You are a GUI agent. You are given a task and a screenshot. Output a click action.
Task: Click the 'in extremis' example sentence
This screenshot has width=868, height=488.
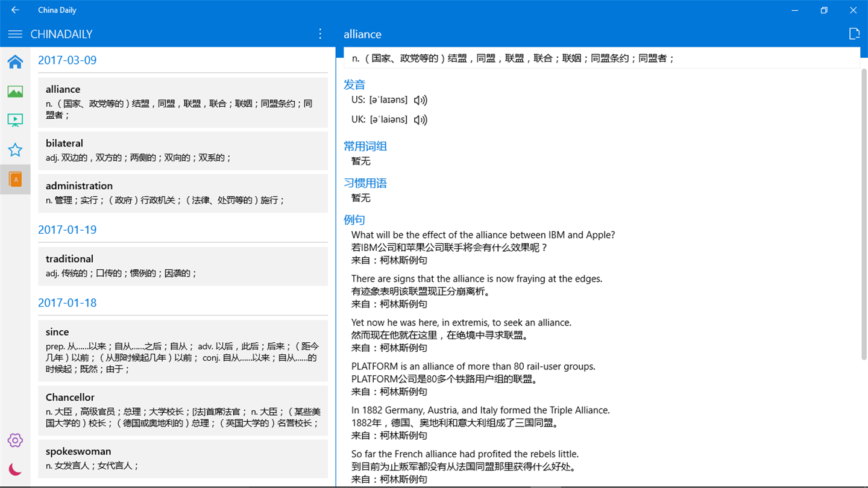[461, 323]
